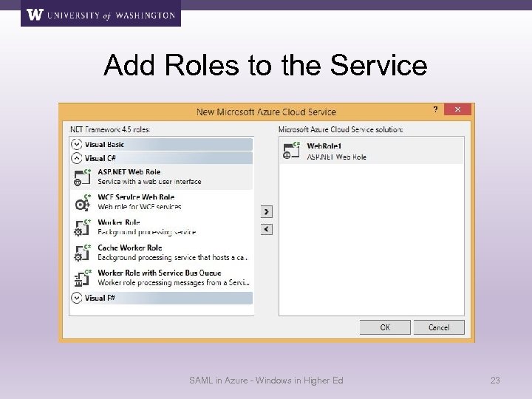Click the Cache Worker Role icon

83,253
